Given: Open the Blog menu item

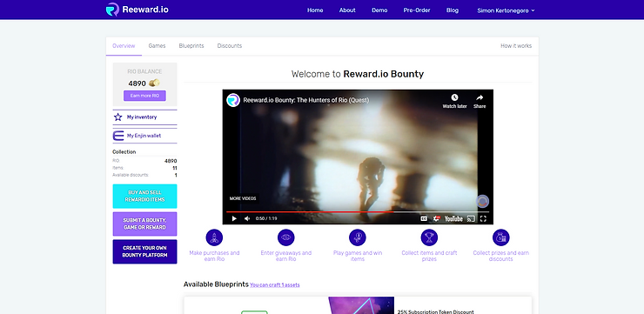Looking at the screenshot, I should click(453, 10).
